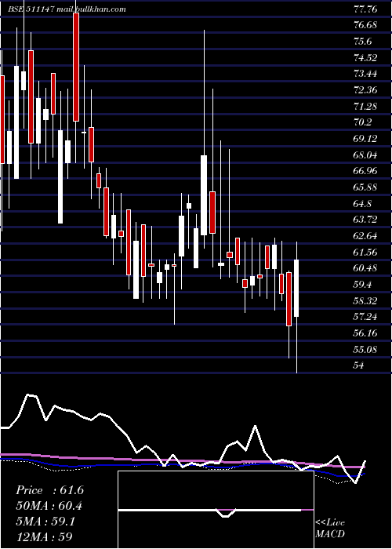Click the <<Live MACD label
Screen dimensions: 392x549
[x=330, y=528]
